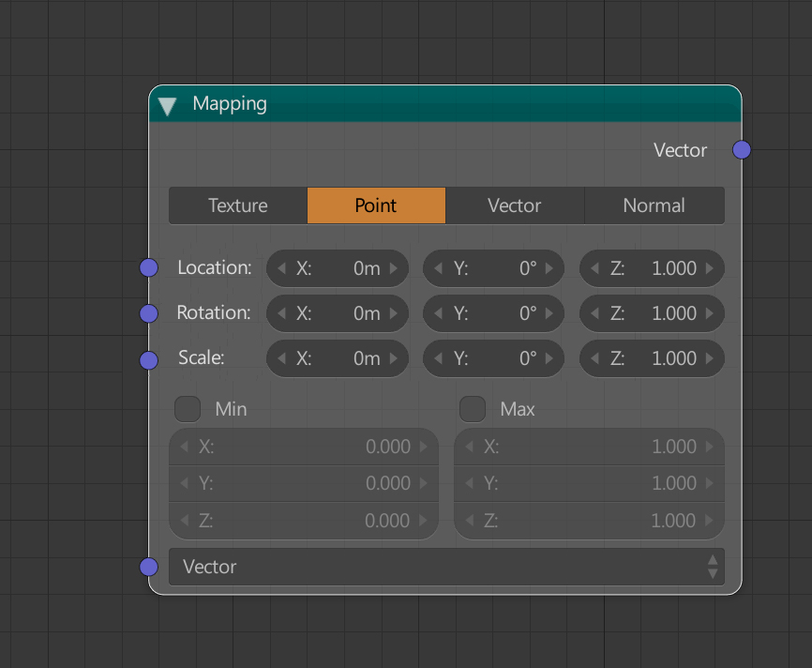Click the Min X value field
Screen dimensions: 812x668
[x=304, y=447]
